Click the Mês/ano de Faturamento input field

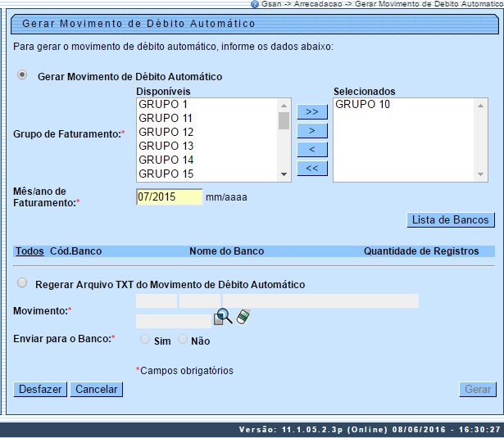pyautogui.click(x=169, y=197)
